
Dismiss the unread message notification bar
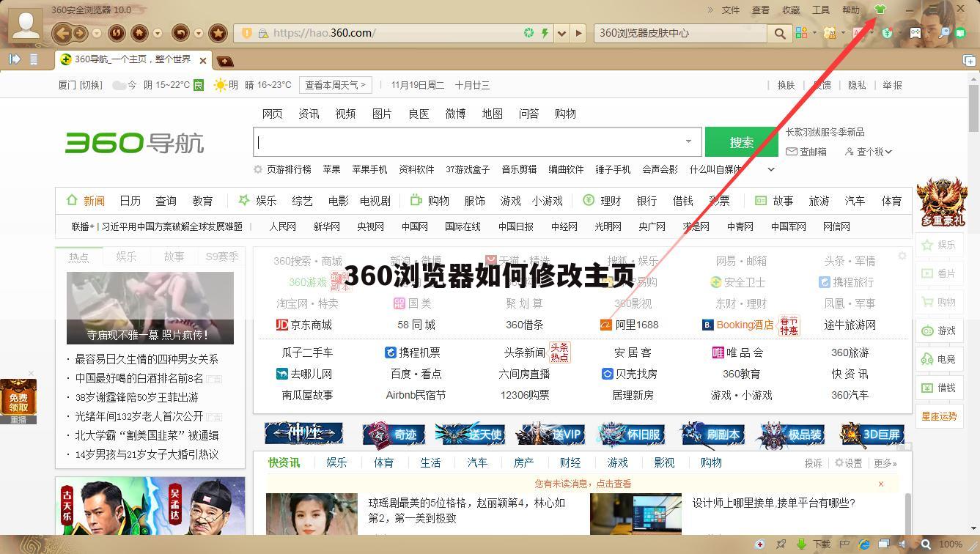(881, 484)
